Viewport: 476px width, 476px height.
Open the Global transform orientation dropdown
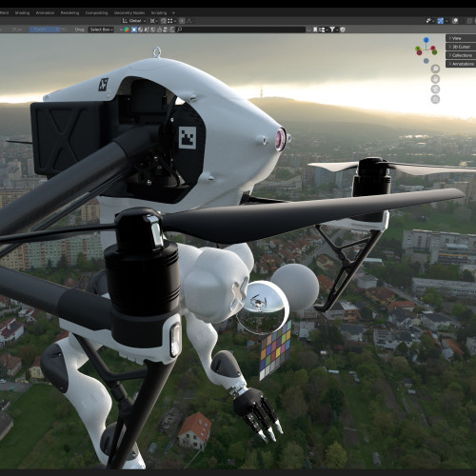click(134, 21)
